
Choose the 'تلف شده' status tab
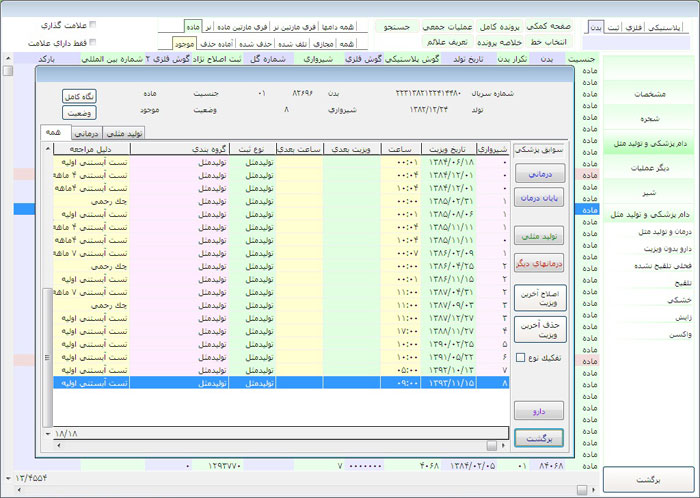[291, 44]
